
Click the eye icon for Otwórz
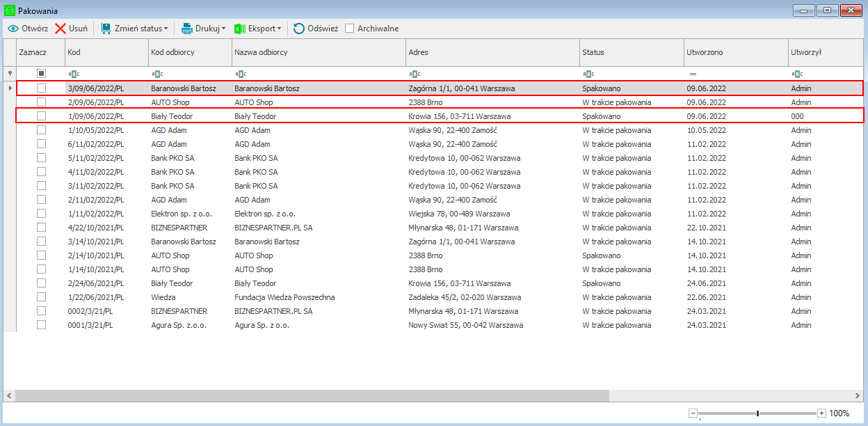(x=13, y=29)
